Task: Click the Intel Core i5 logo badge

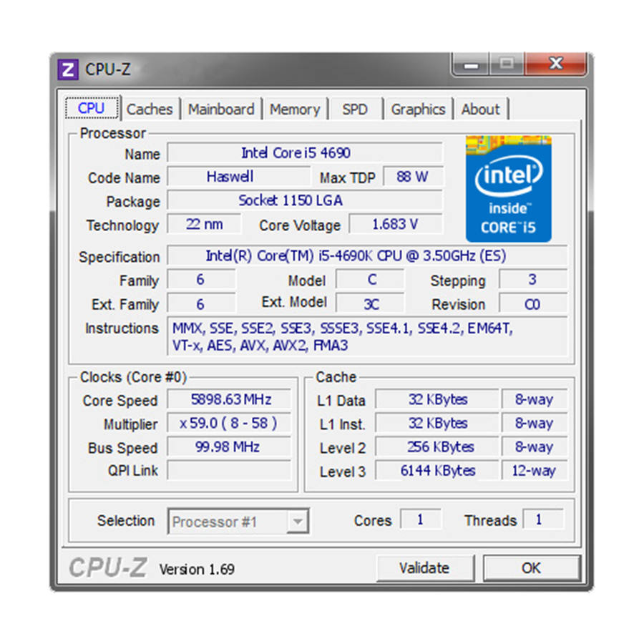Action: (509, 188)
